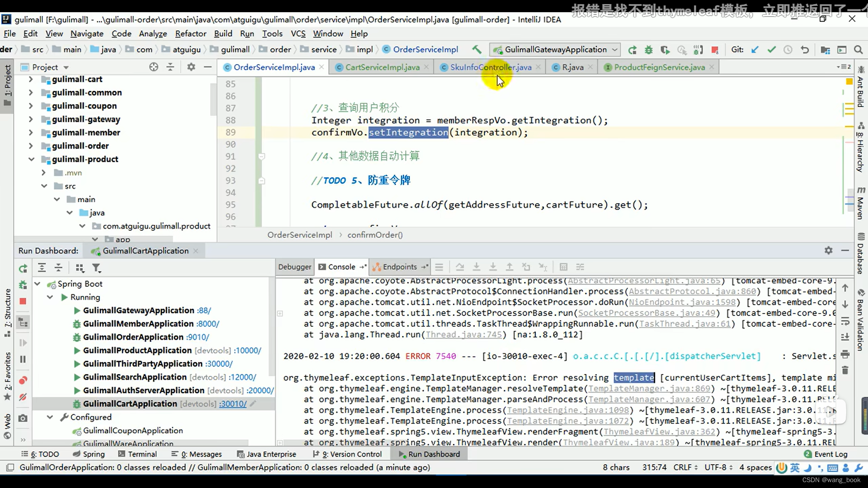Toggle soft-wrap in the console gutter
The height and width of the screenshot is (488, 868).
(x=845, y=321)
